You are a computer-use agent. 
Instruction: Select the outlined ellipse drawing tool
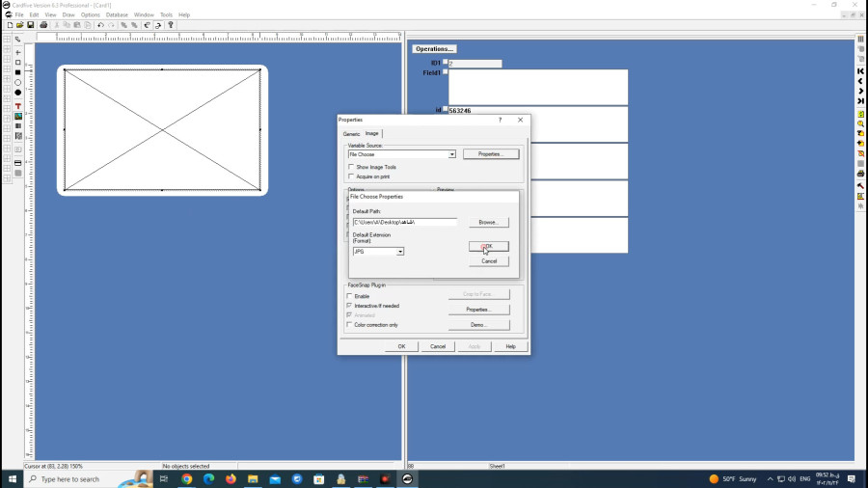pos(17,82)
